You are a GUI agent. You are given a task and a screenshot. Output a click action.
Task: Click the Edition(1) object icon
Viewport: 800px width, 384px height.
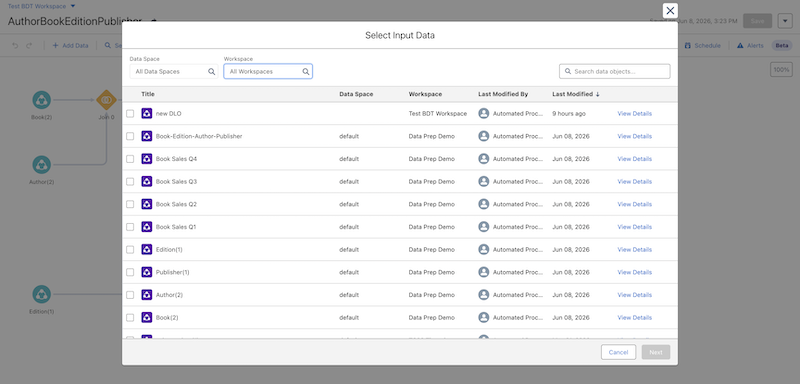coord(147,249)
